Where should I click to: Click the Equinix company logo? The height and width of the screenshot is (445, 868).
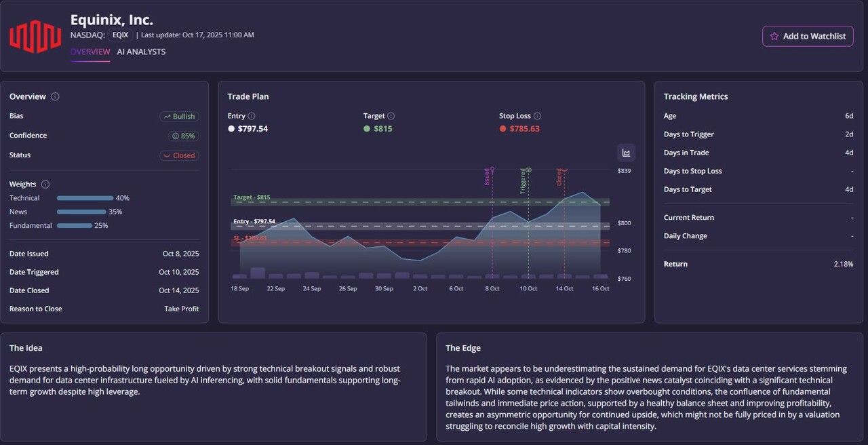pyautogui.click(x=35, y=37)
